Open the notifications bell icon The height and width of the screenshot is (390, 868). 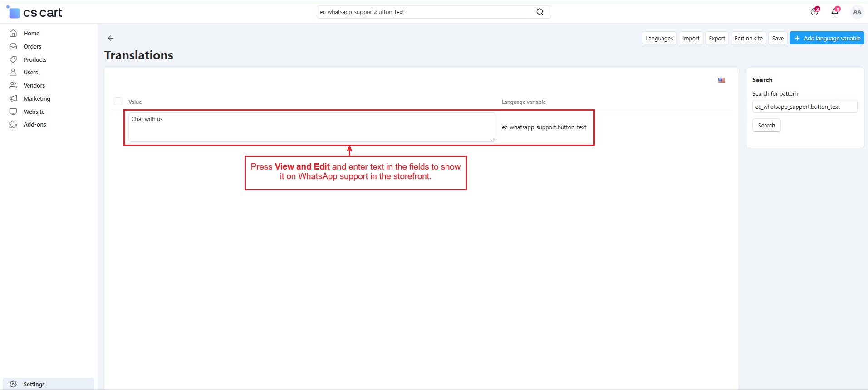(x=835, y=12)
